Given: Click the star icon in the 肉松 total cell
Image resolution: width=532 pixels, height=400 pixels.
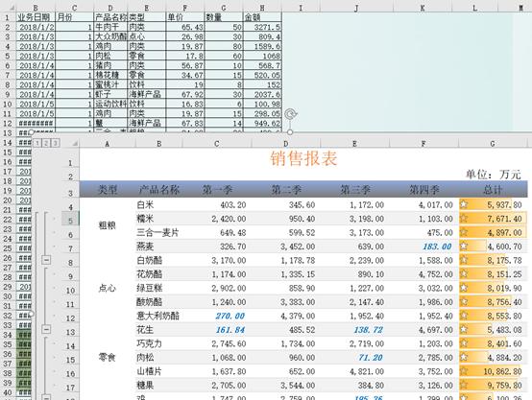Looking at the screenshot, I should coord(464,357).
